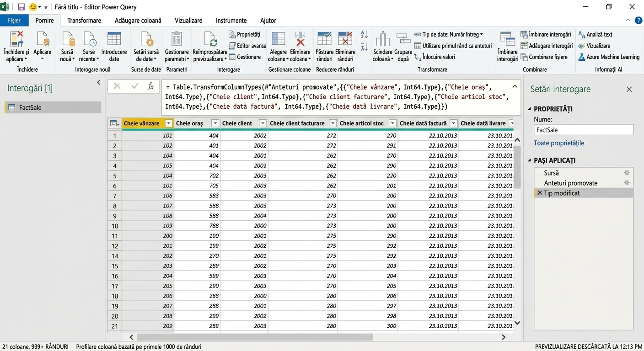Click the Alegere coloane icon
Image resolution: width=644 pixels, height=351 pixels.
[x=278, y=39]
